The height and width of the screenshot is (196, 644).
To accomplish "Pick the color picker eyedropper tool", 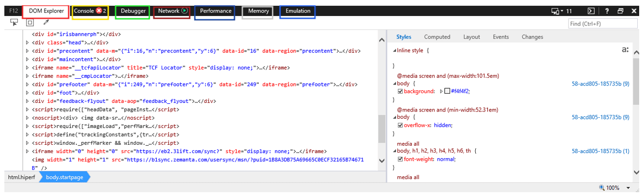I will pos(46,22).
